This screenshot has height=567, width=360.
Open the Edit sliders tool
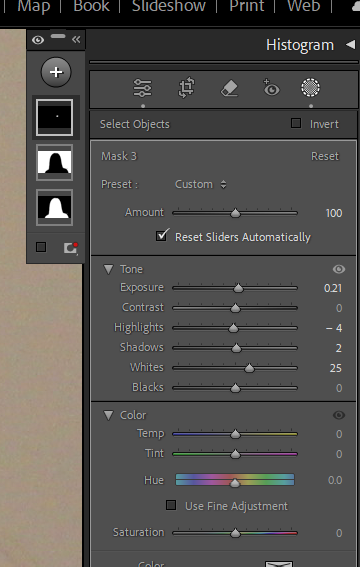click(142, 88)
